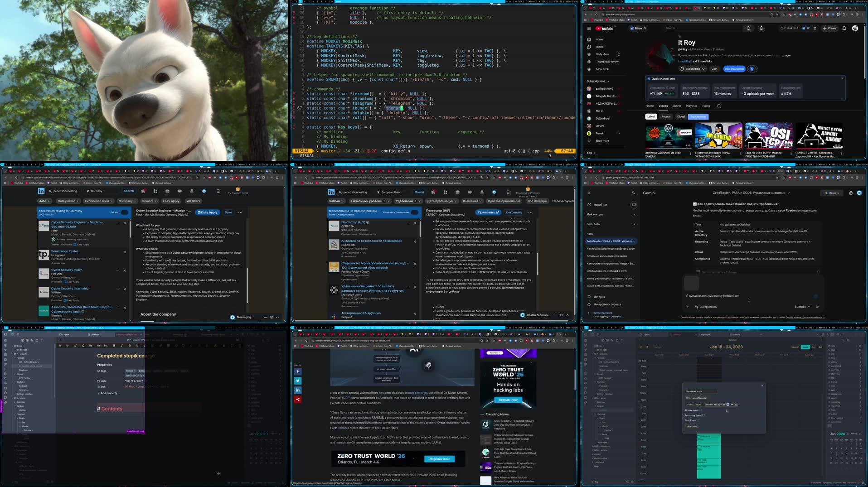The image size is (868, 487).
Task: Open the LinkedIn notifications bell icon
Action: pos(192,191)
